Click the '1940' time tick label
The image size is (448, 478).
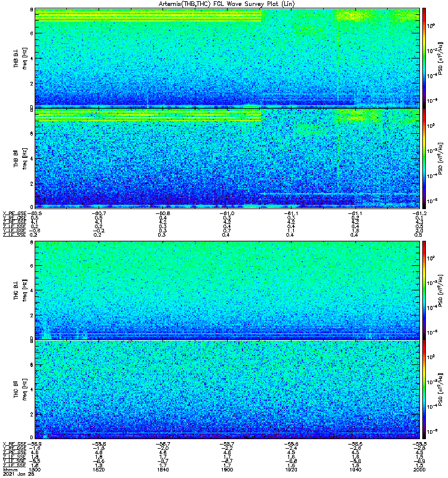point(355,470)
